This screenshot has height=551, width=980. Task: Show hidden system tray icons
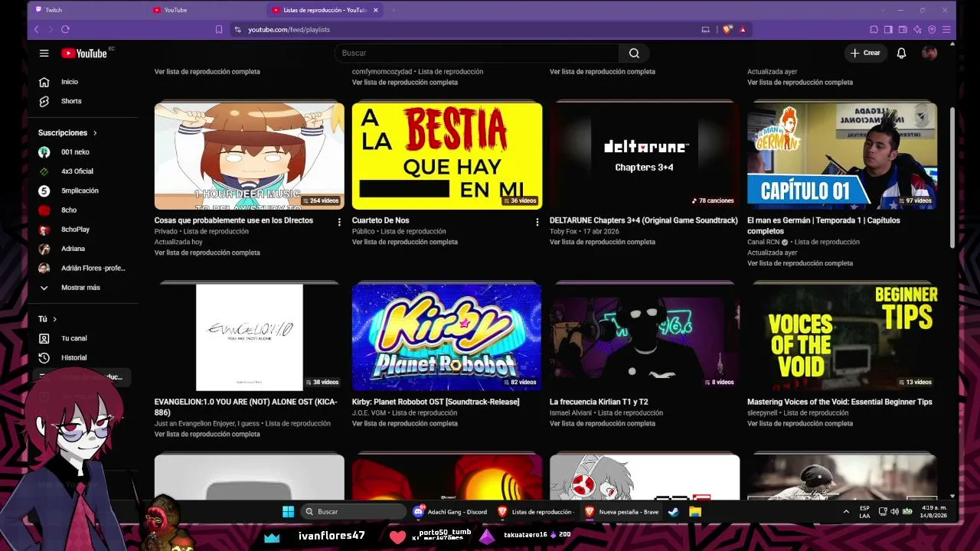pyautogui.click(x=846, y=511)
